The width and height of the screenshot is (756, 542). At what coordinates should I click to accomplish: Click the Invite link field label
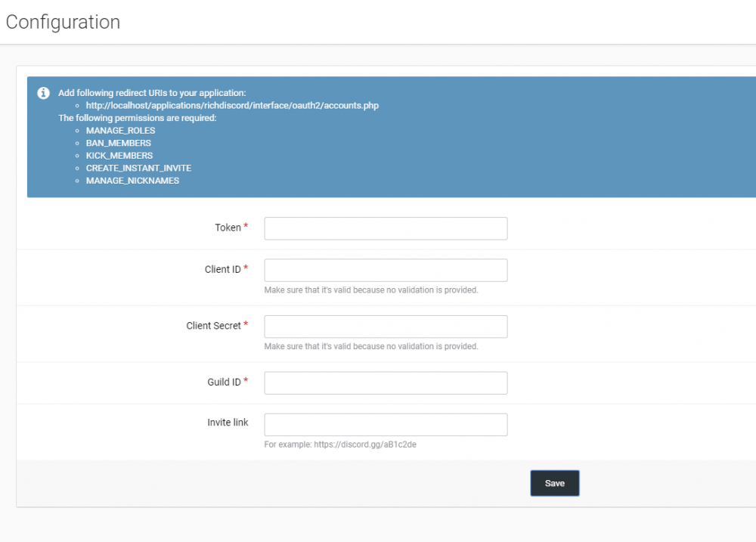coord(228,423)
